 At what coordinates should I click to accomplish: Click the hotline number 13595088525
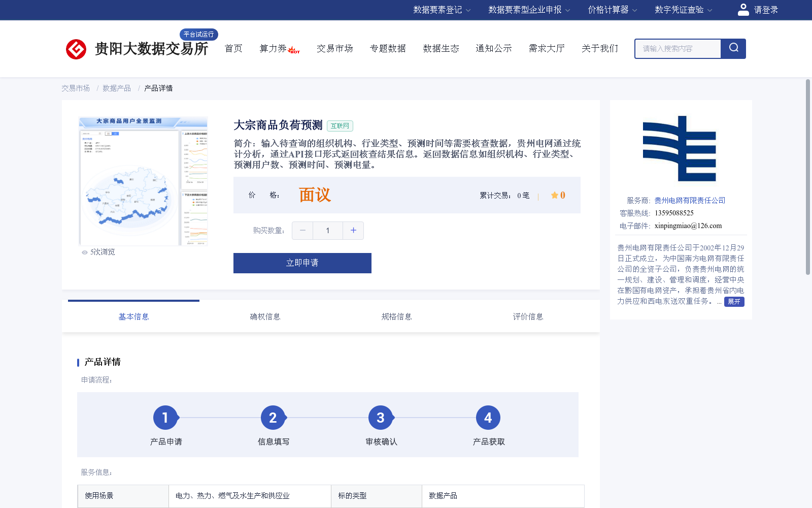coord(674,213)
